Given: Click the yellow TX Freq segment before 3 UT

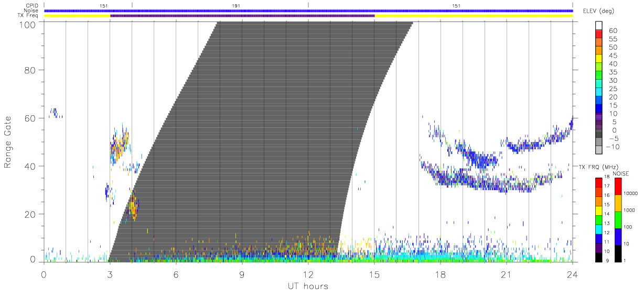Looking at the screenshot, I should tap(77, 16).
